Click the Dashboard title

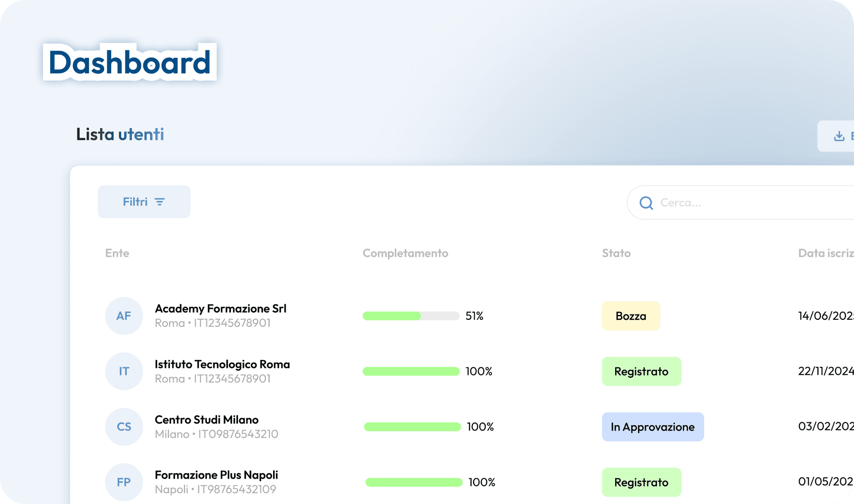[x=129, y=62]
